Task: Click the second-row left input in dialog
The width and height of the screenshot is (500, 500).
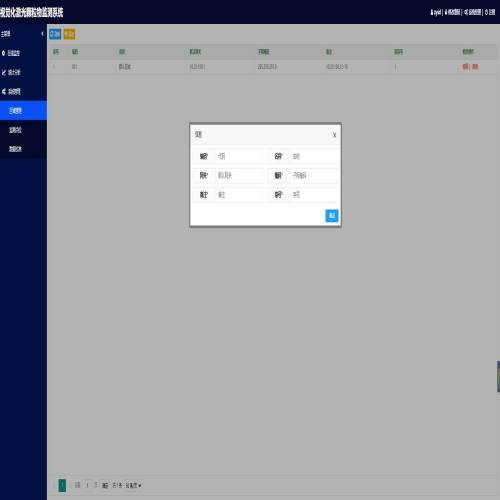Action: (x=239, y=175)
